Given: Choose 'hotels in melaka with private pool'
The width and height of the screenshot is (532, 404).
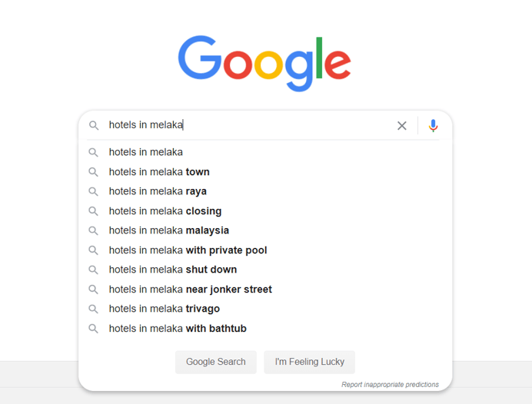Looking at the screenshot, I should tap(188, 250).
